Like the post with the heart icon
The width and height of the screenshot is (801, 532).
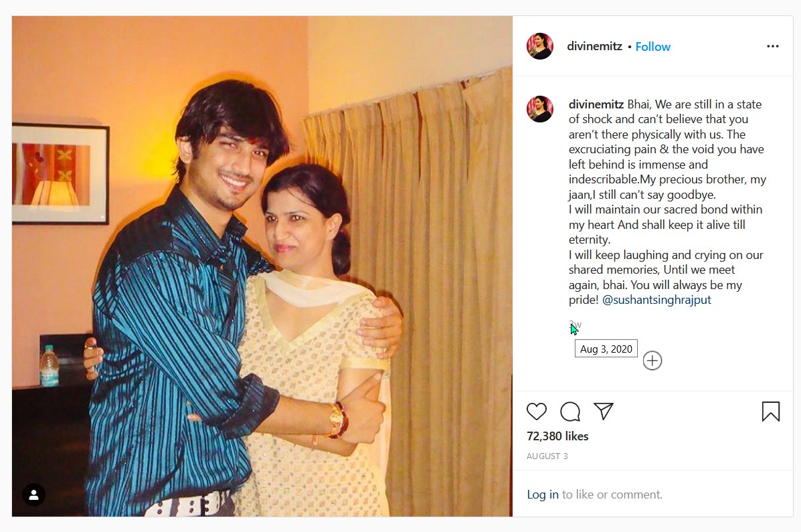537,412
